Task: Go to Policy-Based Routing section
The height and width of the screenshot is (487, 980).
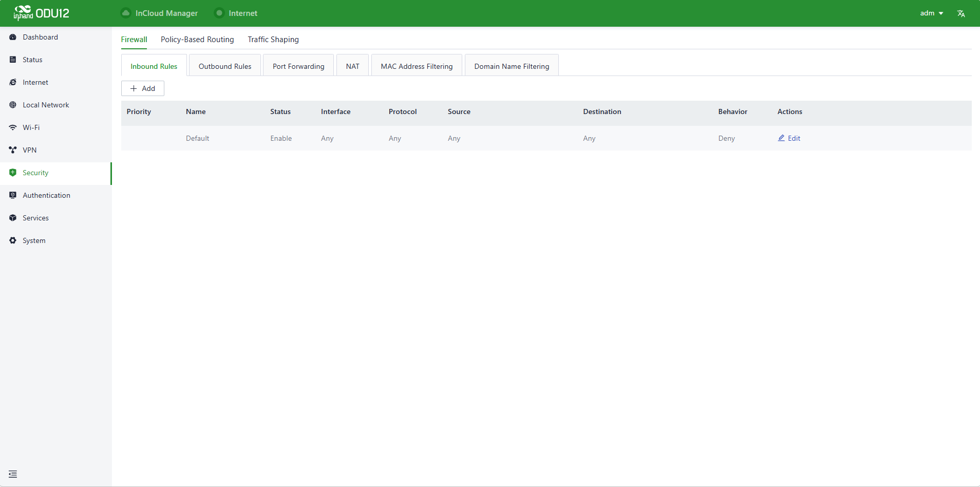Action: (197, 40)
